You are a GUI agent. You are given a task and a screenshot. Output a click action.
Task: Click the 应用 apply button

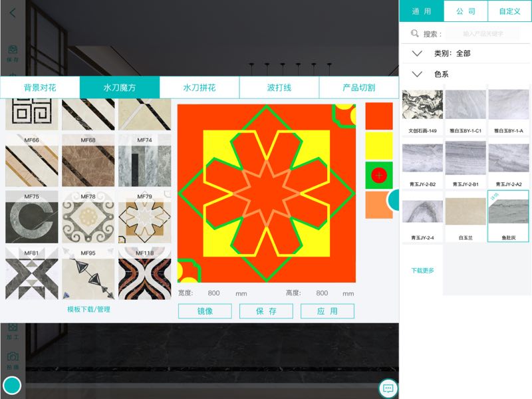tap(327, 311)
